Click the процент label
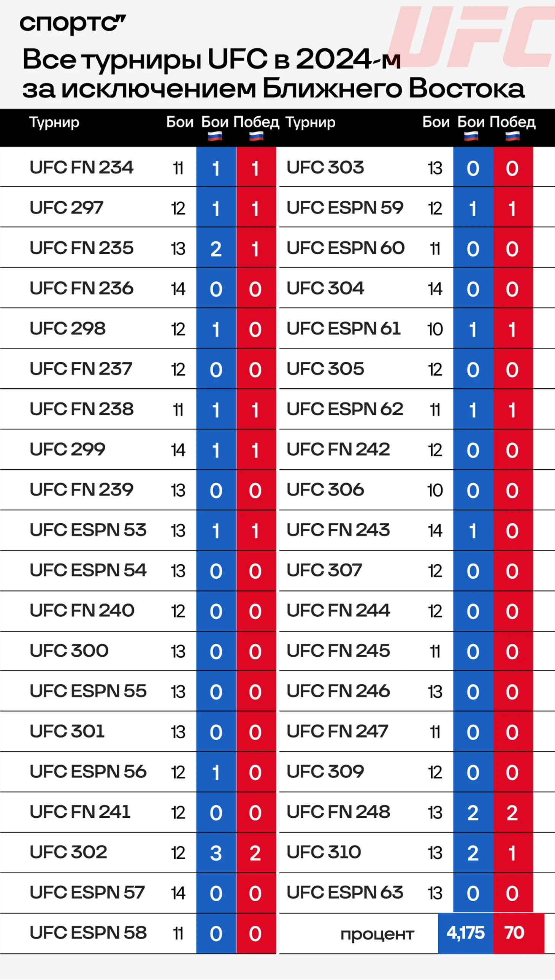Screen dimensions: 555x980 (x=377, y=934)
